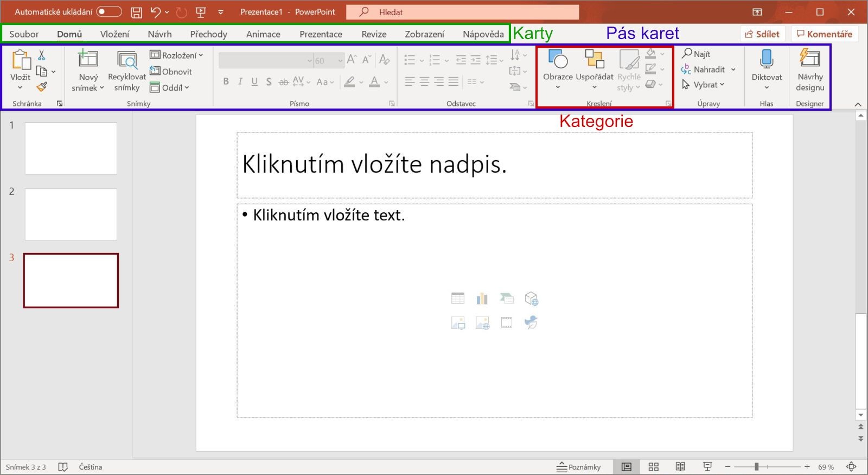
Task: Insert video icon in placeholder
Action: click(x=507, y=323)
